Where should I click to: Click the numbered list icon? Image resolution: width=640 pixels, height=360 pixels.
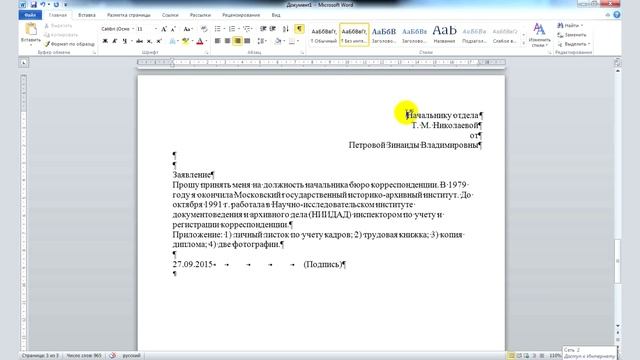pos(233,29)
